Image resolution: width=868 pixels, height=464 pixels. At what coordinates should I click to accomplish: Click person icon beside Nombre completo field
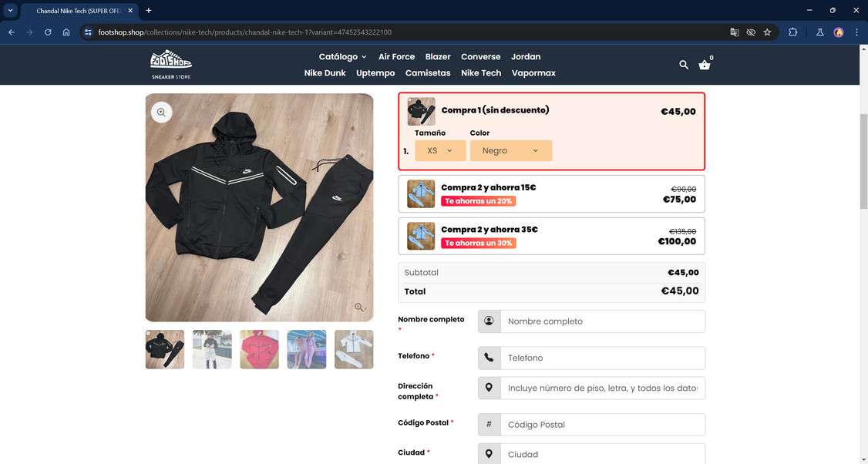coord(489,321)
